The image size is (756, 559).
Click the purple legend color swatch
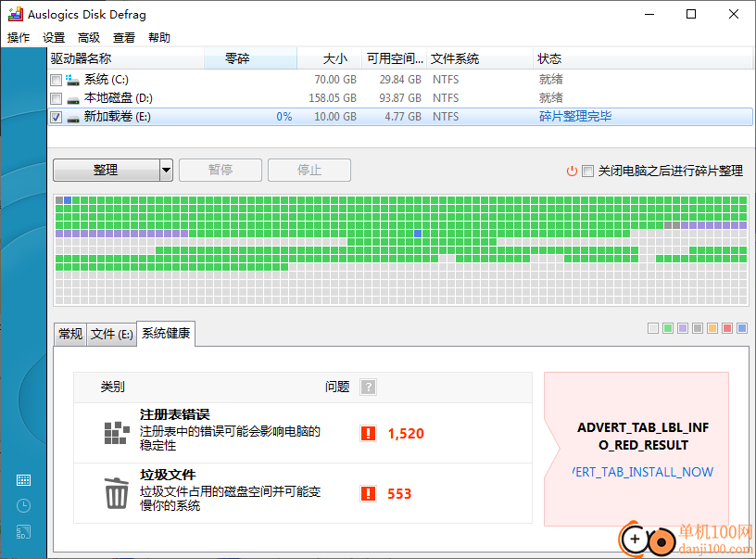point(683,328)
